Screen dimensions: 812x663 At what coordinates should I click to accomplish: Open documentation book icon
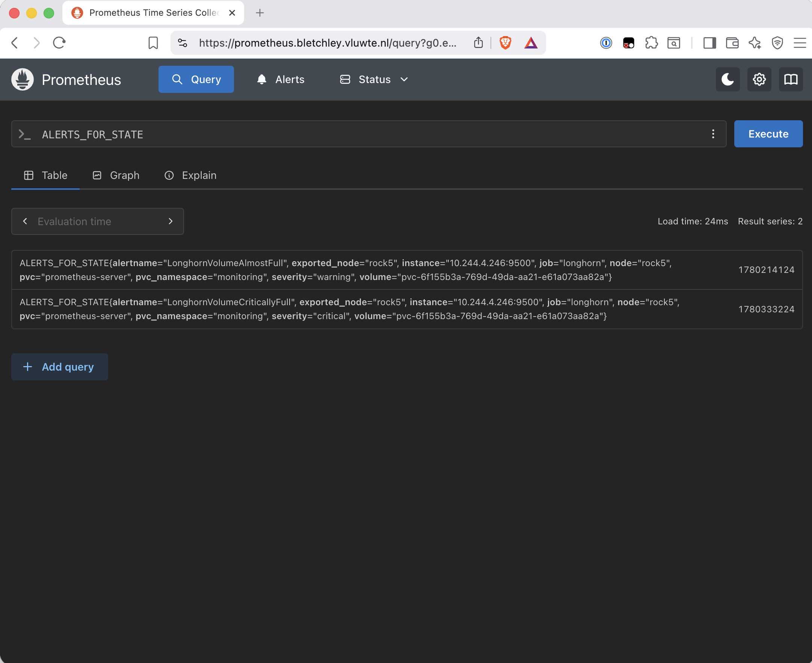pos(791,79)
